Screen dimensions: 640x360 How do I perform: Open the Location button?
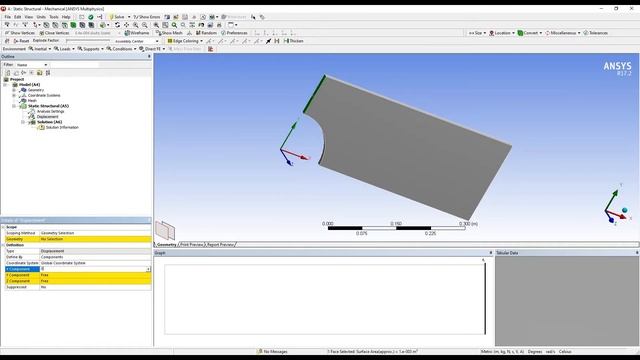(x=502, y=33)
